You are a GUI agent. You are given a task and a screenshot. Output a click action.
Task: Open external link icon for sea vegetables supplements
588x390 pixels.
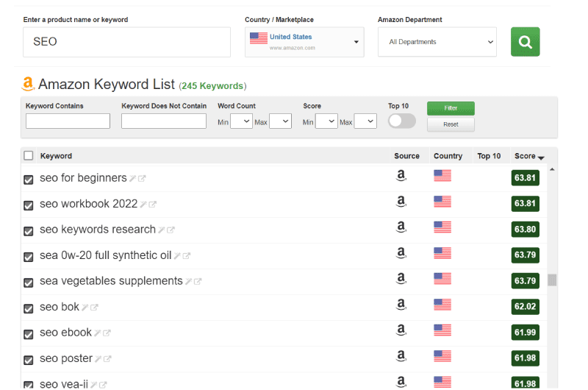click(x=198, y=281)
